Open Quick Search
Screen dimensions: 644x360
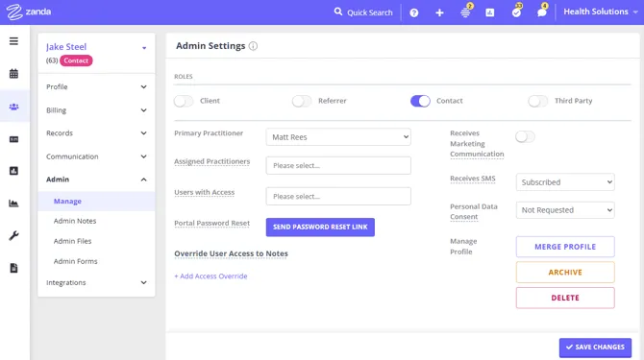click(363, 12)
